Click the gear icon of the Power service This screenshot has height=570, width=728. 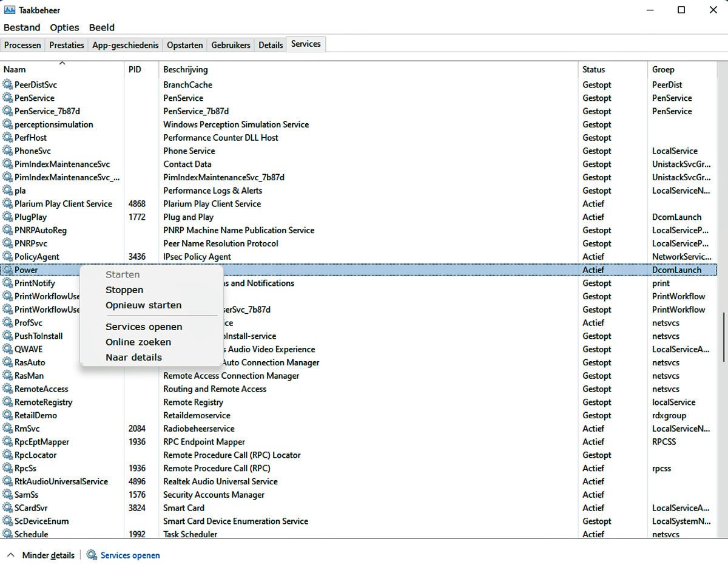point(7,270)
